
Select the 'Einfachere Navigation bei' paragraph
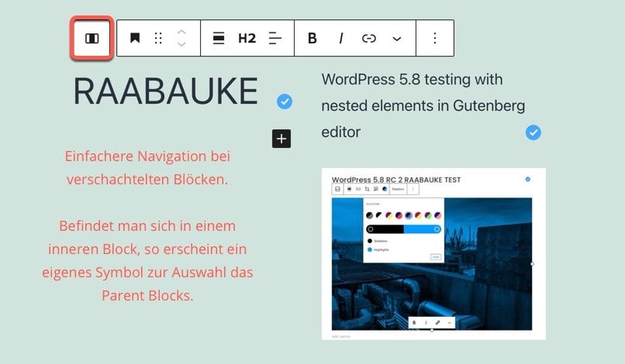click(x=147, y=167)
